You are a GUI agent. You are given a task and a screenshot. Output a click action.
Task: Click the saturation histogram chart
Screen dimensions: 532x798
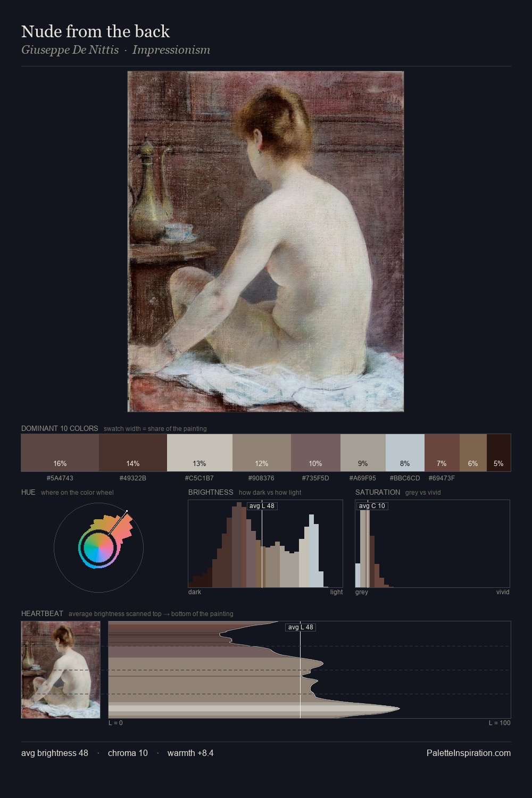(433, 544)
